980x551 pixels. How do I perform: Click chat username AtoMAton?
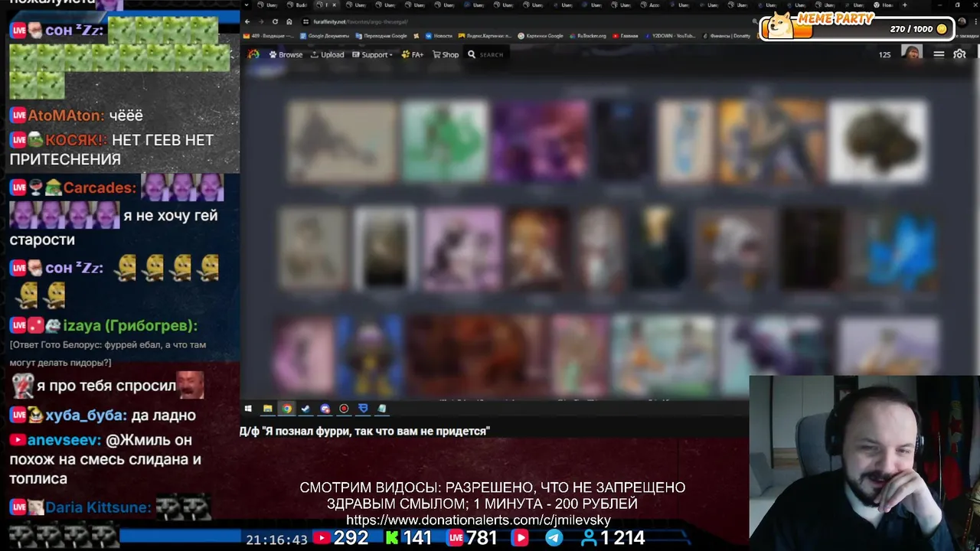(66, 116)
